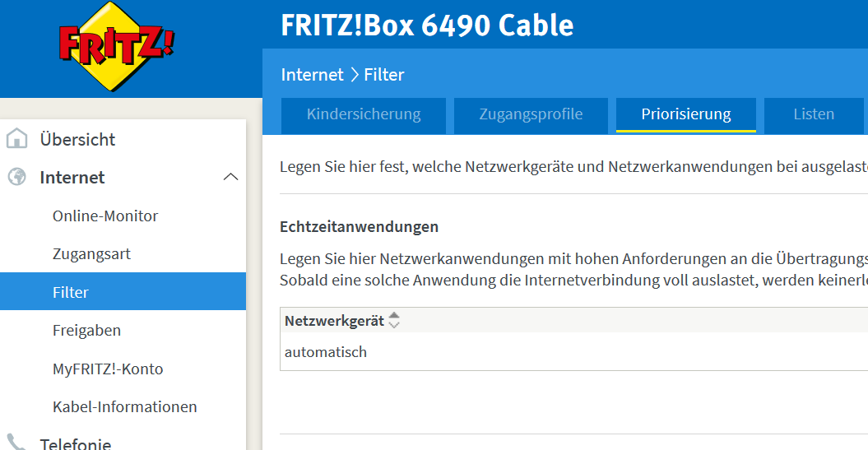Screen dimensions: 868x450
Task: Collapse the Internet menu chevron
Action: 230,177
